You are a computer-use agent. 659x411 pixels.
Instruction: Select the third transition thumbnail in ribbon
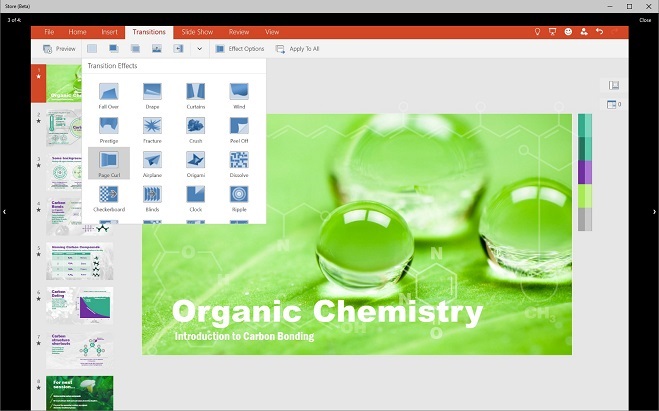point(135,49)
